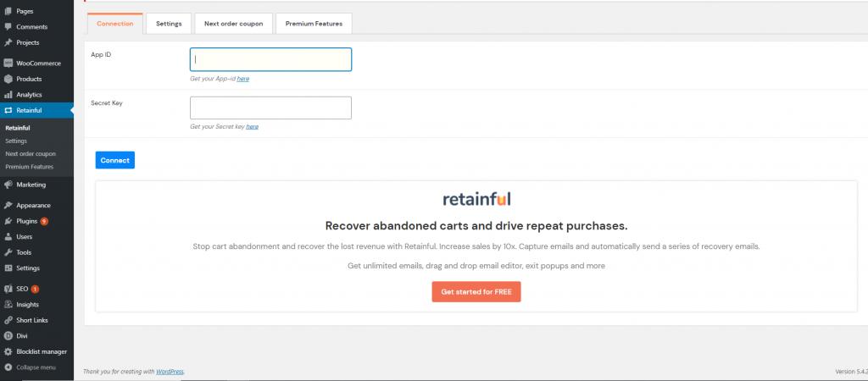Focus the Secret Key input field

(270, 108)
